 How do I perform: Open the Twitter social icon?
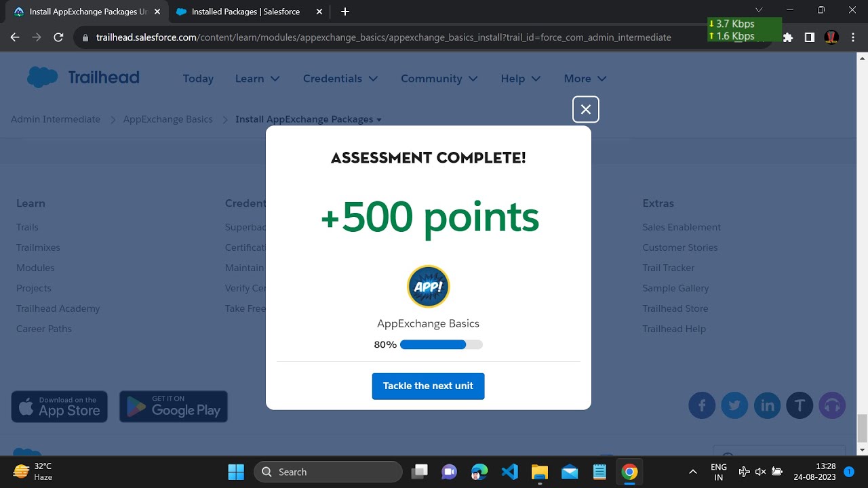click(x=734, y=406)
